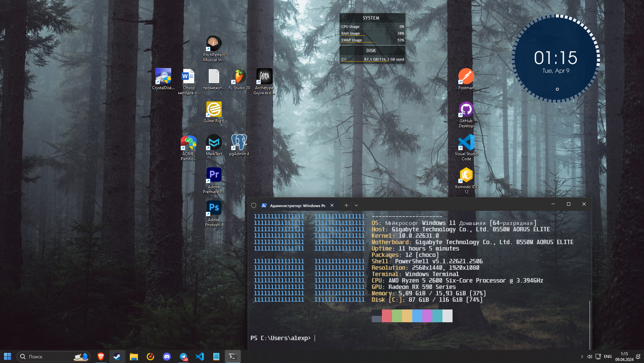This screenshot has height=363, width=644.
Task: Select the Archetype Gojira.exe shortcut
Action: (x=264, y=81)
